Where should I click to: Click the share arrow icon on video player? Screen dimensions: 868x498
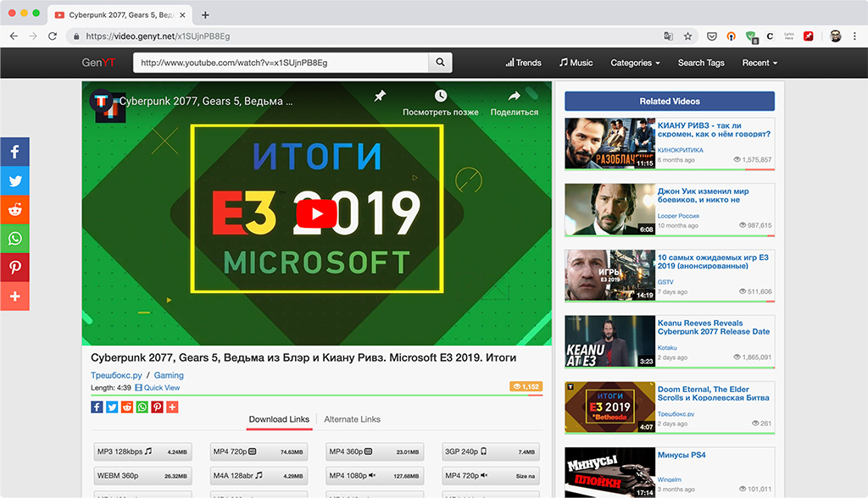coord(515,96)
